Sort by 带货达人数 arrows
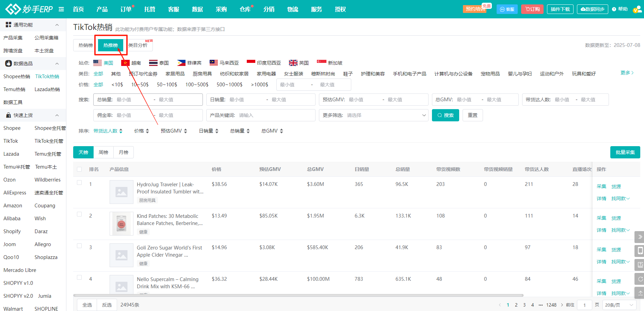This screenshot has height=311, width=644. (121, 131)
